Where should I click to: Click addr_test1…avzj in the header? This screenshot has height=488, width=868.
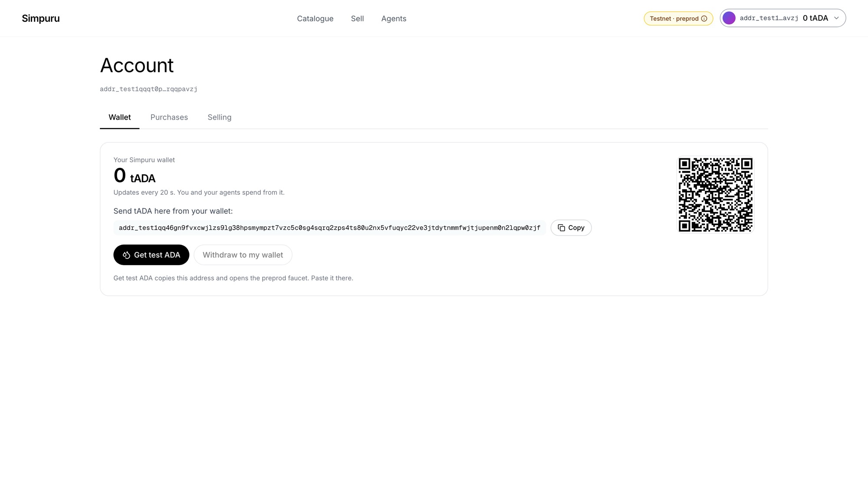click(769, 18)
